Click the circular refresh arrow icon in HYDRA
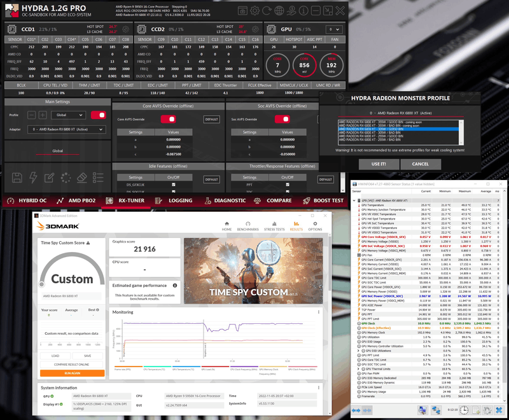Viewport: 509px width, 420px height. (x=267, y=11)
